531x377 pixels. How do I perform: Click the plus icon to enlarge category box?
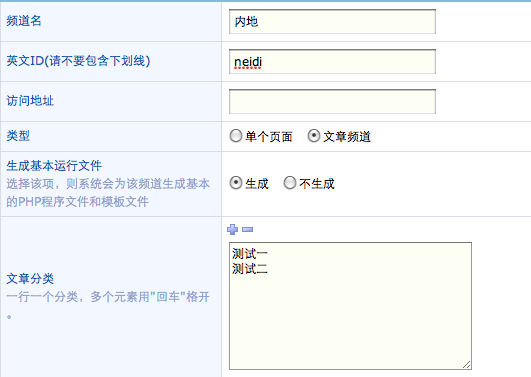click(232, 230)
